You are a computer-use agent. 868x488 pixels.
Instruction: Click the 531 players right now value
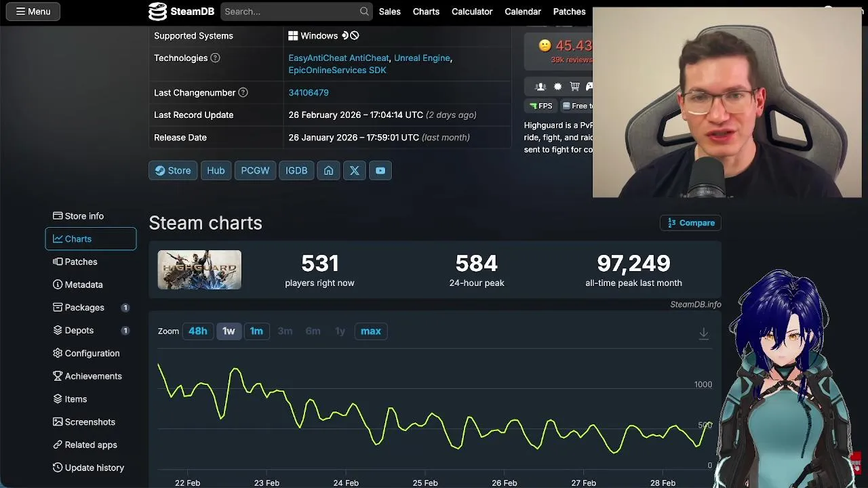coord(319,263)
